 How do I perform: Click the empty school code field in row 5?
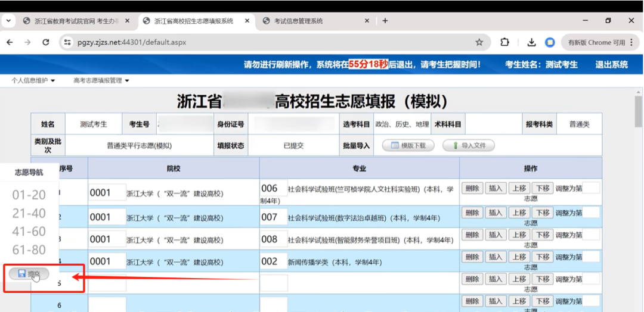pyautogui.click(x=107, y=283)
